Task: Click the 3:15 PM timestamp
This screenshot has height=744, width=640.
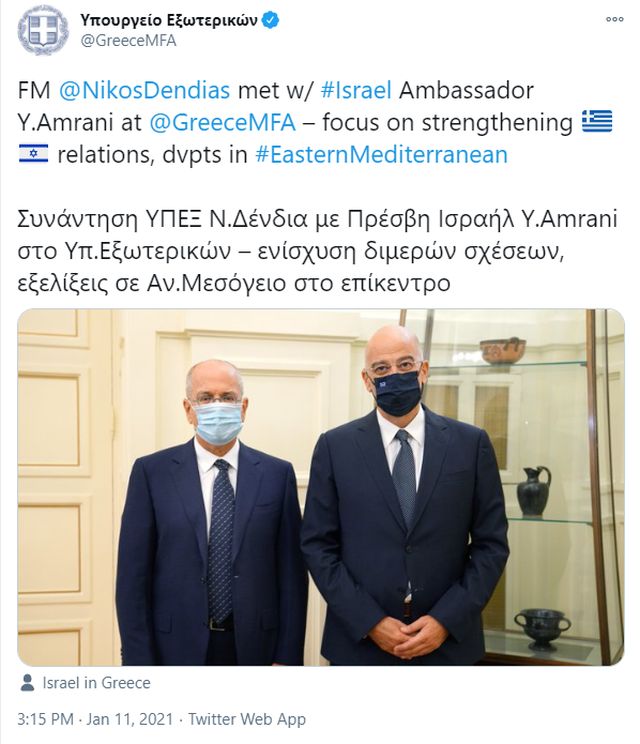Action: [46, 719]
